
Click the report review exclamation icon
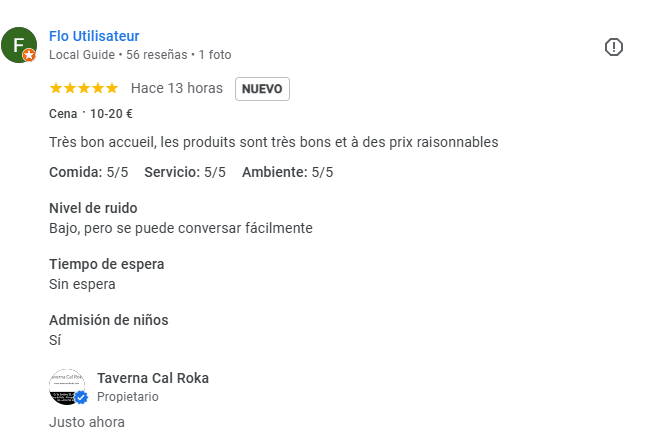(x=614, y=47)
